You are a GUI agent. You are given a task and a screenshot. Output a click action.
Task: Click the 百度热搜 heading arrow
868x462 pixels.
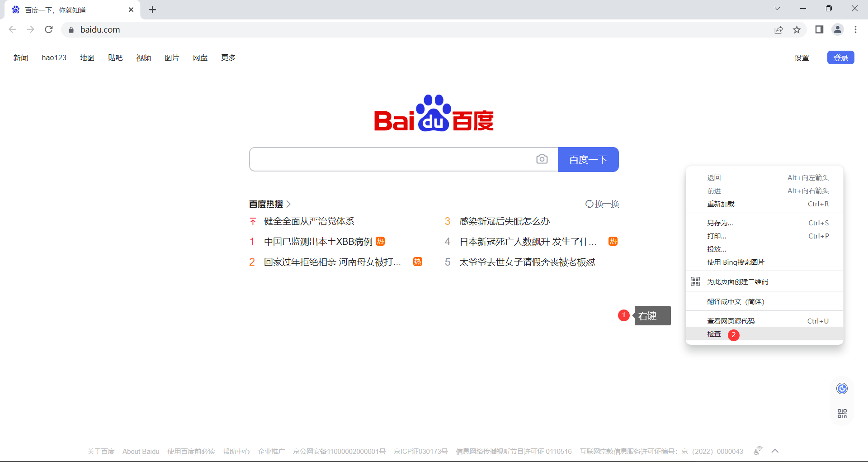click(288, 204)
